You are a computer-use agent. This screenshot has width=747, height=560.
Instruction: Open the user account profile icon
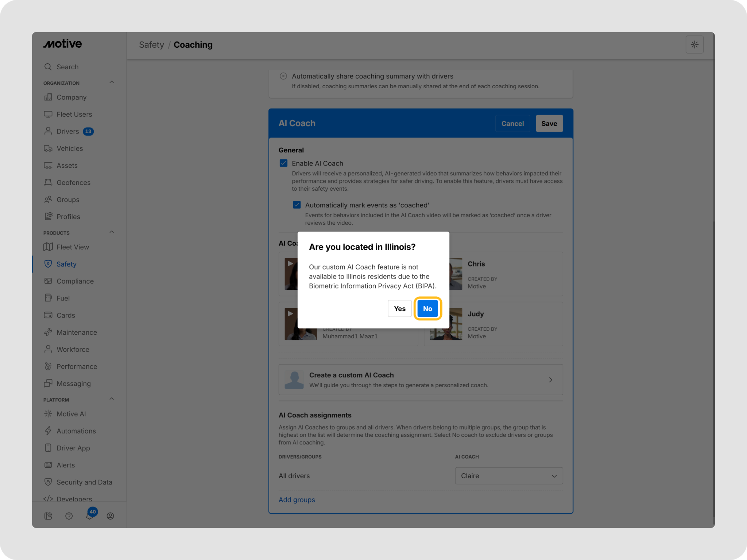(110, 516)
